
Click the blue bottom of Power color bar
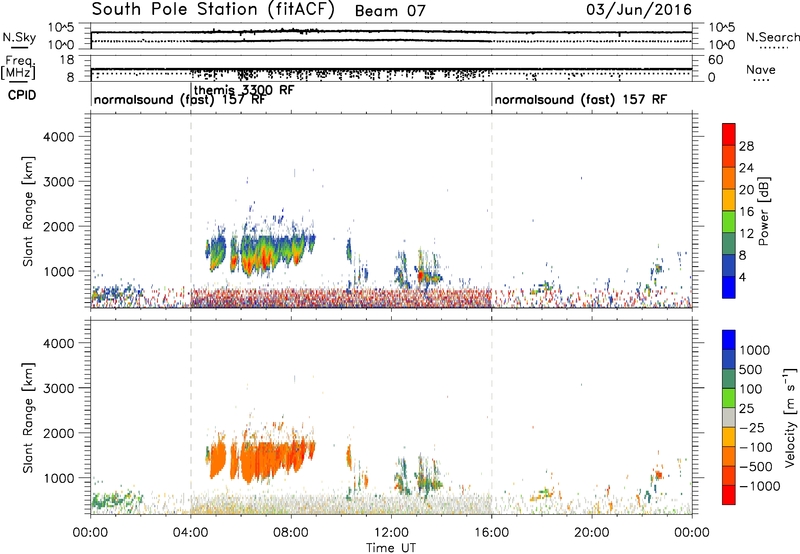coord(729,287)
